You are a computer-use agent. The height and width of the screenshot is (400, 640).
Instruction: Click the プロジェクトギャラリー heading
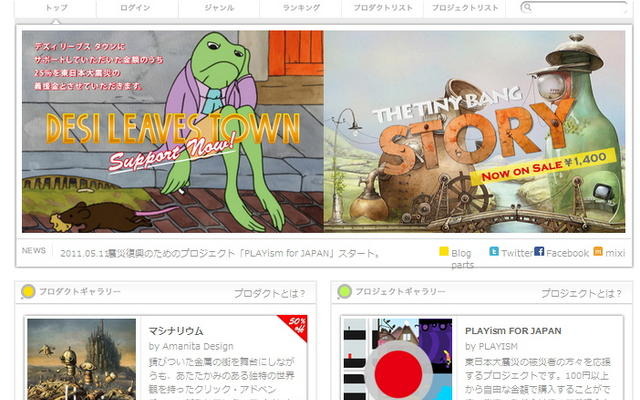(x=400, y=292)
